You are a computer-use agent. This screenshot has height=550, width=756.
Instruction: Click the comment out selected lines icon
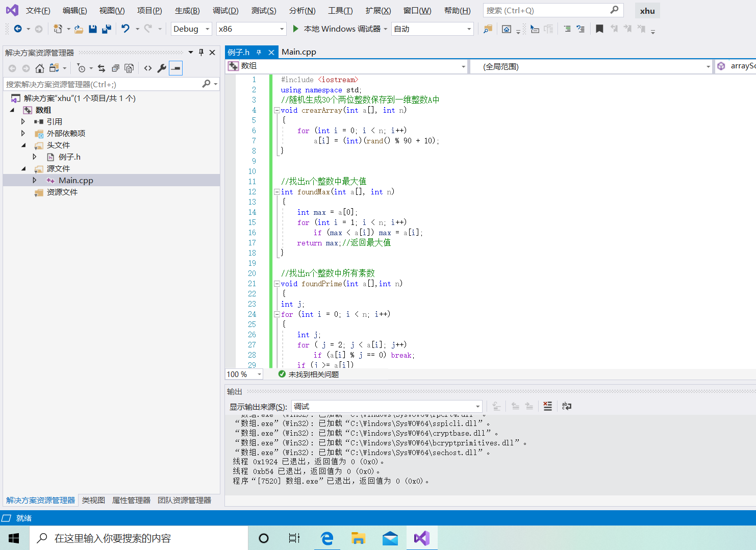tap(567, 29)
